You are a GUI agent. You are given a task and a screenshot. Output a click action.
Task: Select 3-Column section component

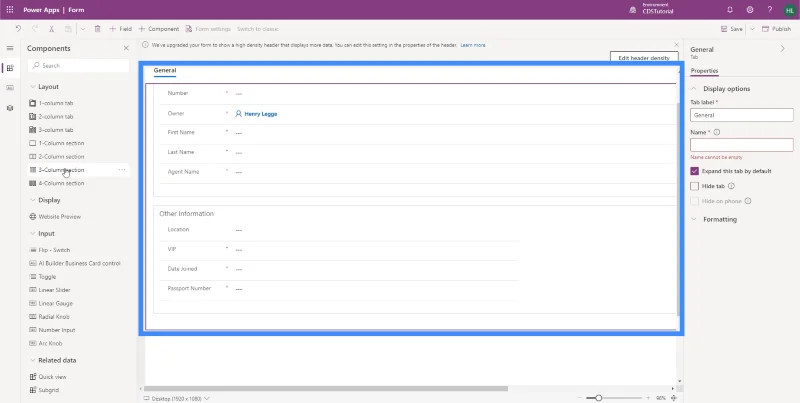point(57,170)
